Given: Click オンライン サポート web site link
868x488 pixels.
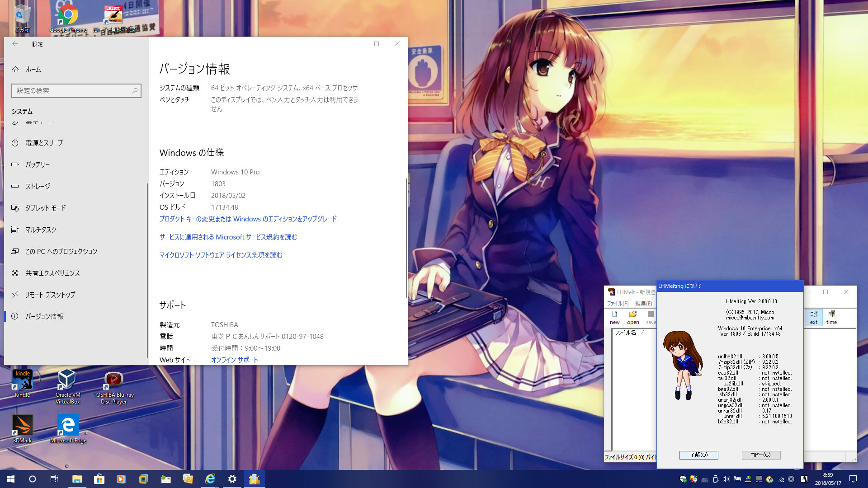Looking at the screenshot, I should [234, 360].
